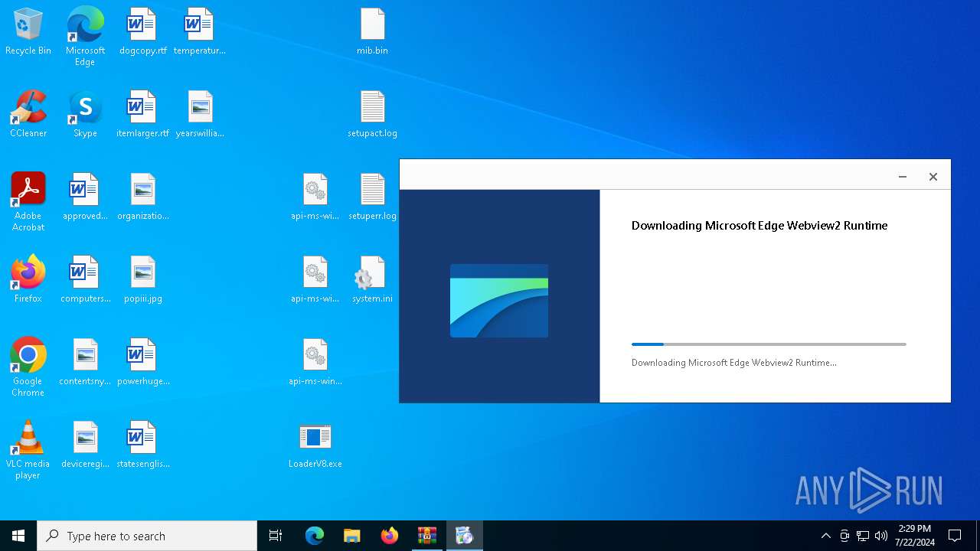
Task: Open Task View from the taskbar
Action: pyautogui.click(x=276, y=536)
